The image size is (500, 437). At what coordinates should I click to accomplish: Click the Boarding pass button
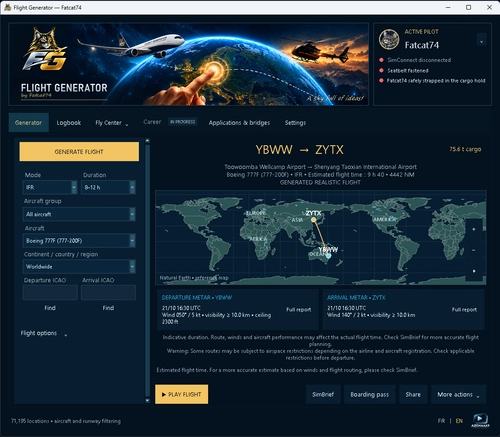370,394
